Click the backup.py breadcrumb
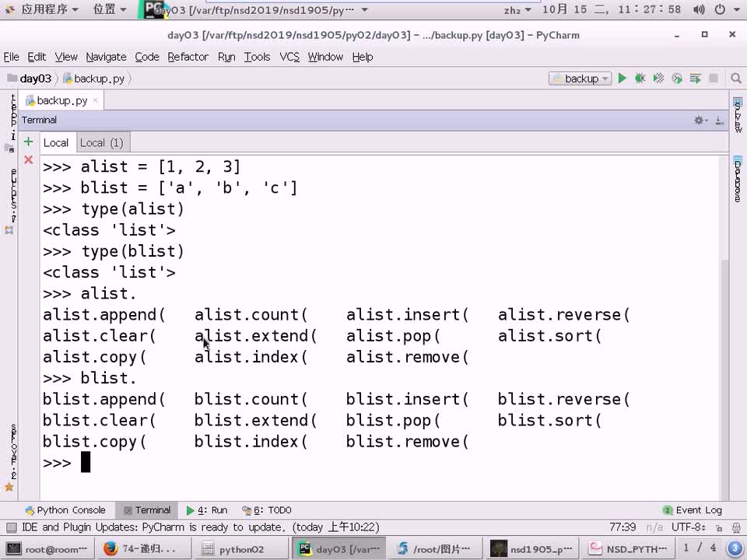 click(x=94, y=79)
